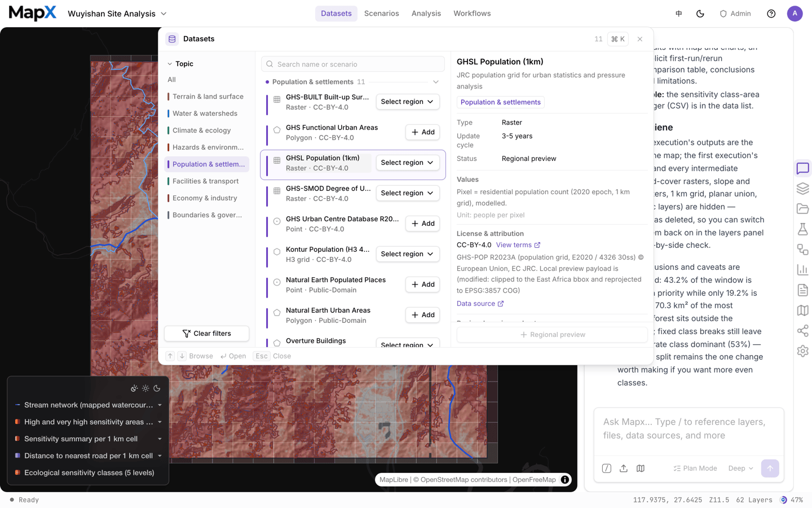
Task: Open the Data source link
Action: (x=480, y=304)
